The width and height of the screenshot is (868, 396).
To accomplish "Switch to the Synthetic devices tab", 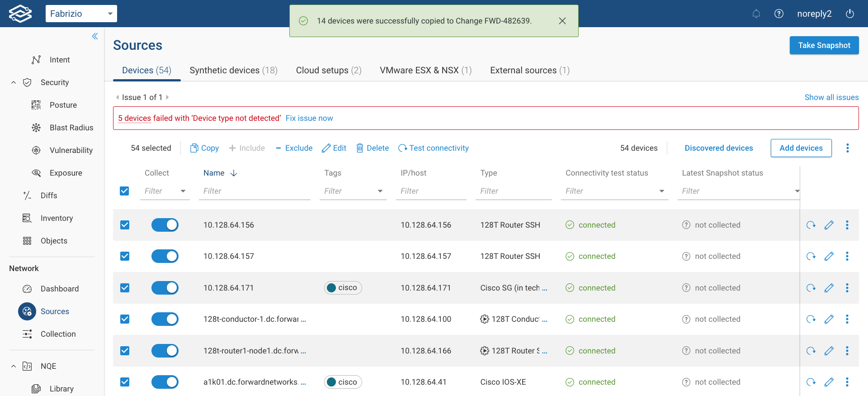I will (x=233, y=70).
